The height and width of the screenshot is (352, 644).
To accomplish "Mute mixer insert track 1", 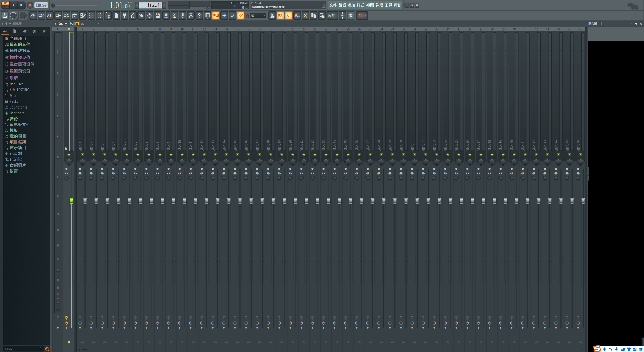I will [83, 154].
